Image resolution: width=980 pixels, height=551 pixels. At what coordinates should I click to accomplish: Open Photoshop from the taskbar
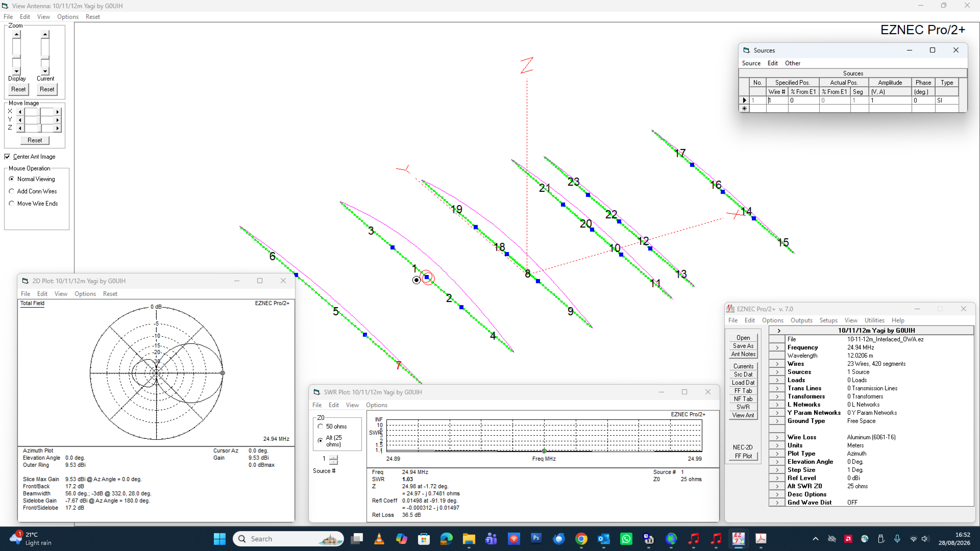point(536,538)
